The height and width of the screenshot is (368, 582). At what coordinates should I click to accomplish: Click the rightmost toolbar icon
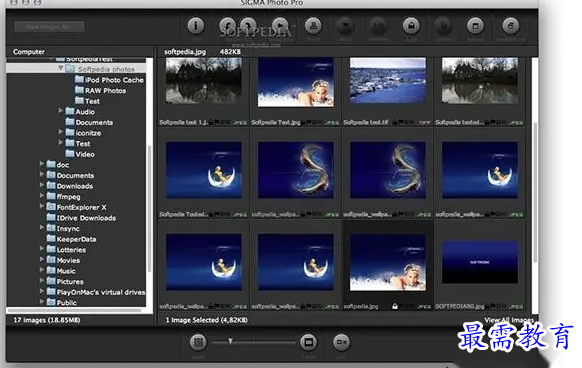511,26
